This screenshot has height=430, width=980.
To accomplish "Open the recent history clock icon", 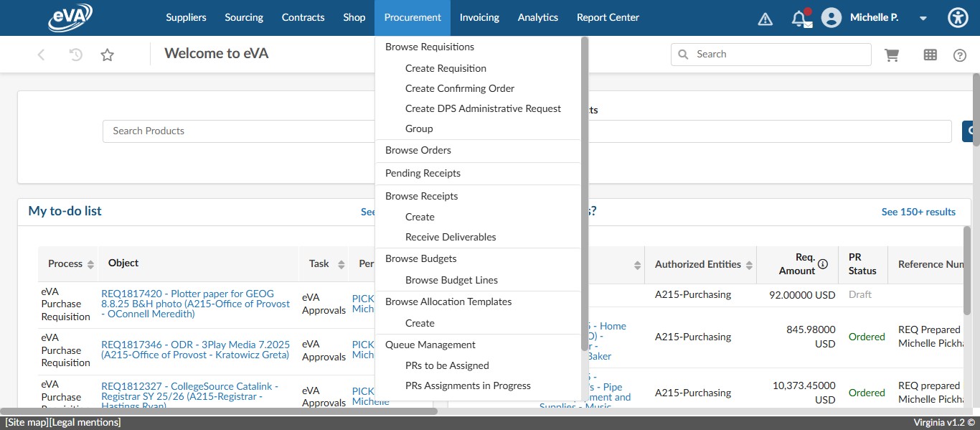I will tap(75, 55).
